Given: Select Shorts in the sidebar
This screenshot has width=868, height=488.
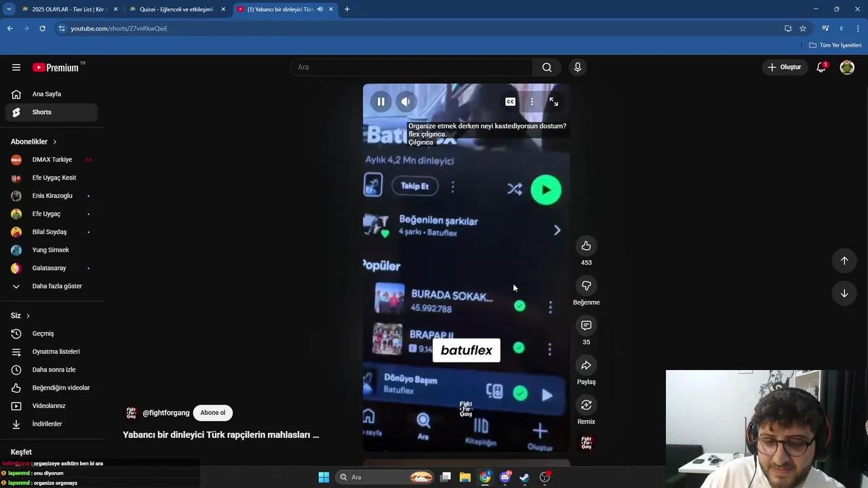Looking at the screenshot, I should tap(52, 112).
